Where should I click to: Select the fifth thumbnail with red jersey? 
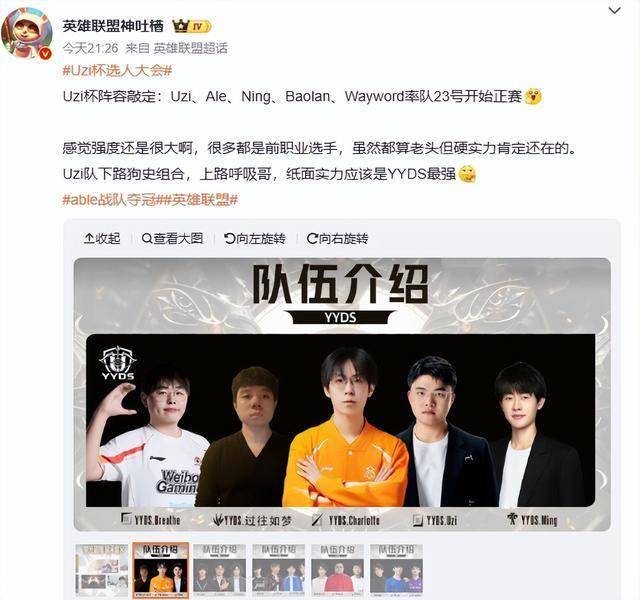pyautogui.click(x=337, y=568)
